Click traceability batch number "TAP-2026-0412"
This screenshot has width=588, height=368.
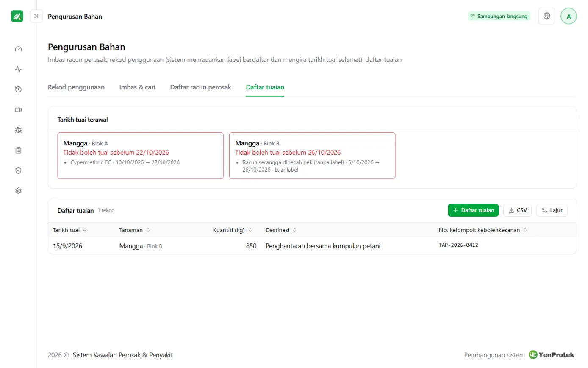[458, 245]
